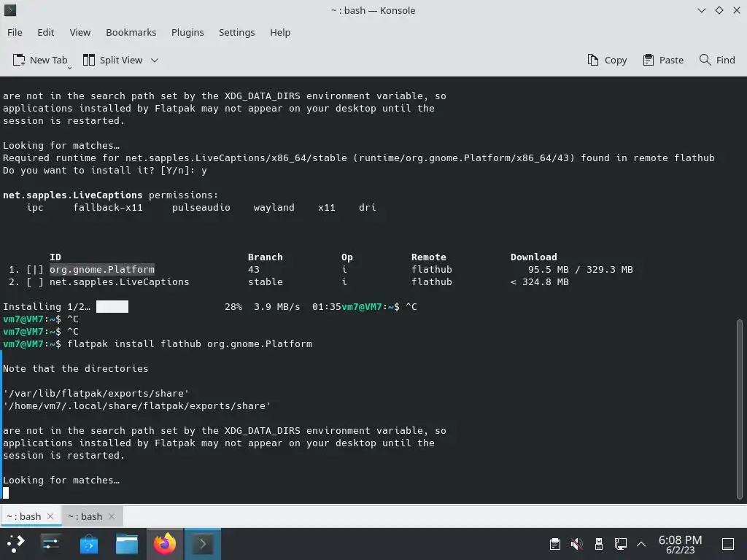Click the terminal cursor block at bottom
This screenshot has height=560, width=747.
pyautogui.click(x=6, y=493)
